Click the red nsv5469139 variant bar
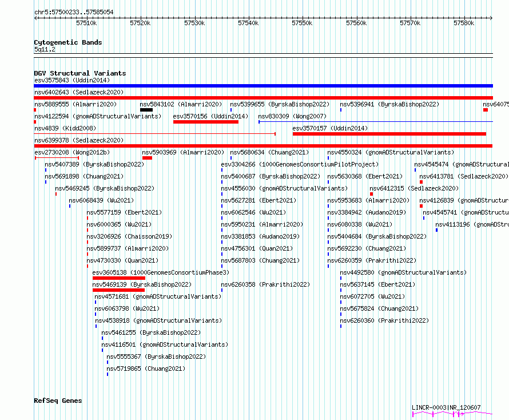Viewport: 509px width, 420px height. coord(119,290)
